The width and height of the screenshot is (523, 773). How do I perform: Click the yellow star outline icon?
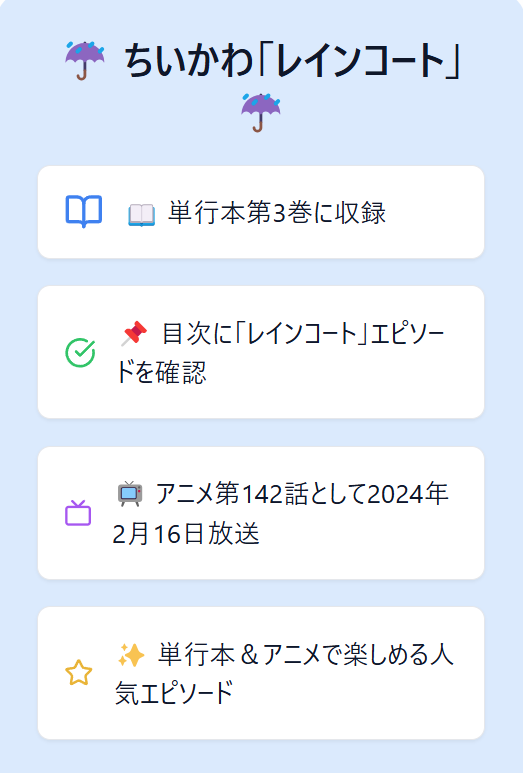pyautogui.click(x=79, y=673)
